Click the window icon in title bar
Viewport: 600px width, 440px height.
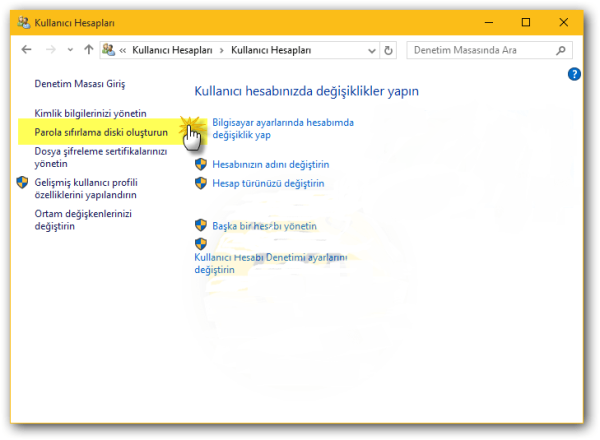coord(24,23)
